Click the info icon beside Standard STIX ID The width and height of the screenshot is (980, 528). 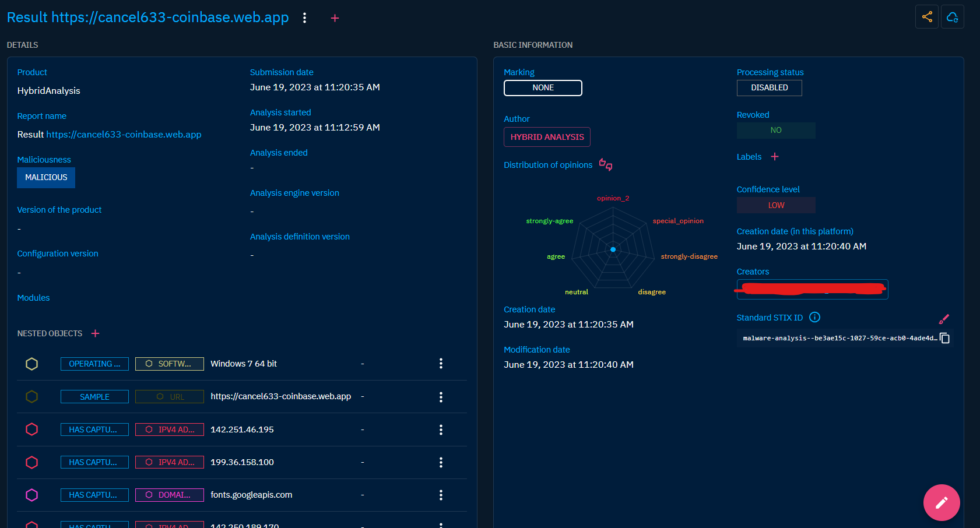[x=814, y=317]
